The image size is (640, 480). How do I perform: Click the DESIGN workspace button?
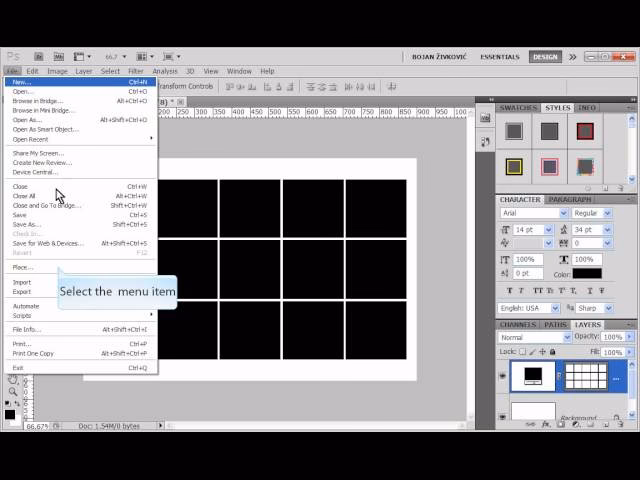click(546, 57)
